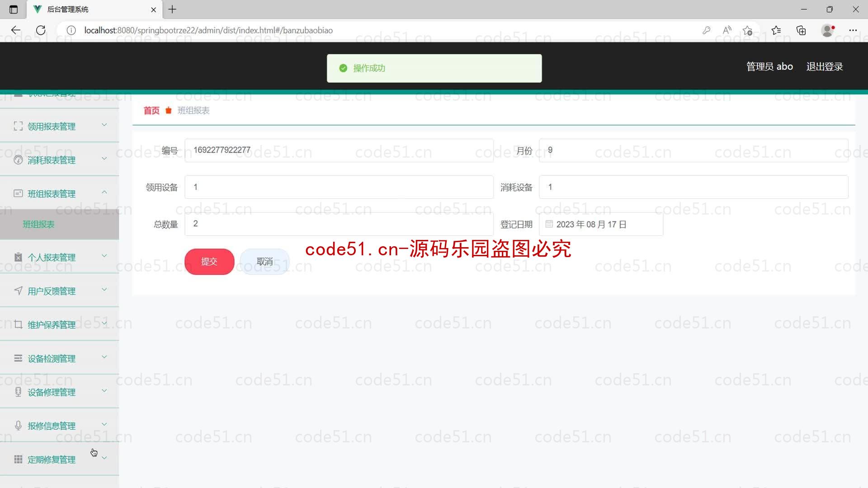Collapse 班组报表管理 chevron
Image resolution: width=868 pixels, height=488 pixels.
[104, 192]
